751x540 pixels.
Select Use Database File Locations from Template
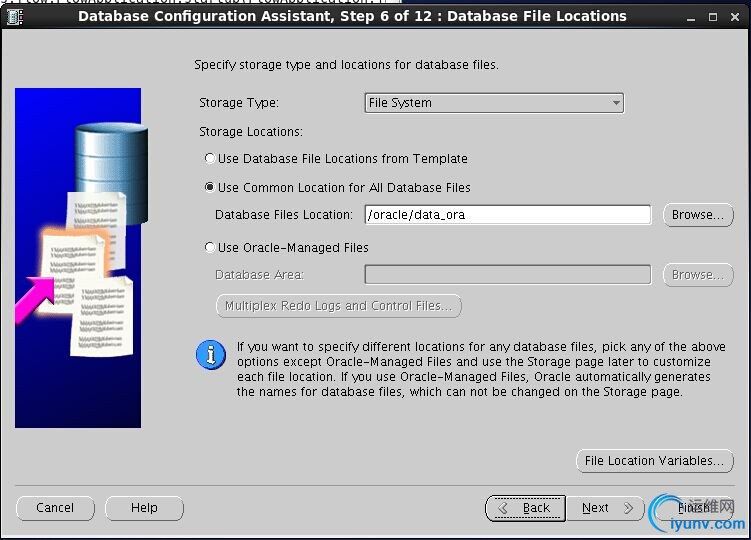pos(209,158)
